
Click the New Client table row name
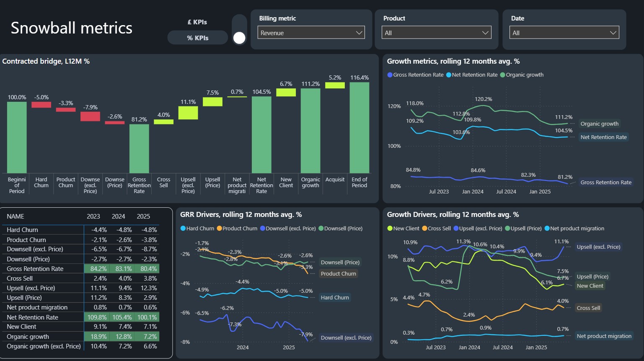click(21, 327)
